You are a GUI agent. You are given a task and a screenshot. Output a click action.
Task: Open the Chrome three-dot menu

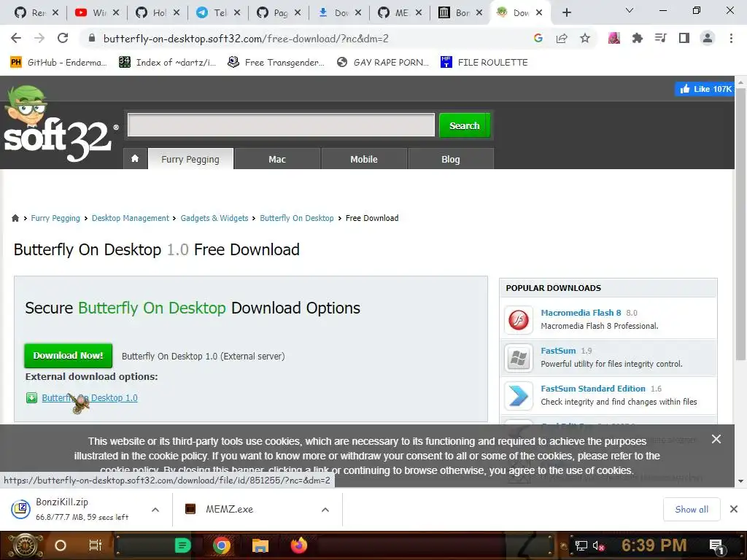(x=731, y=38)
